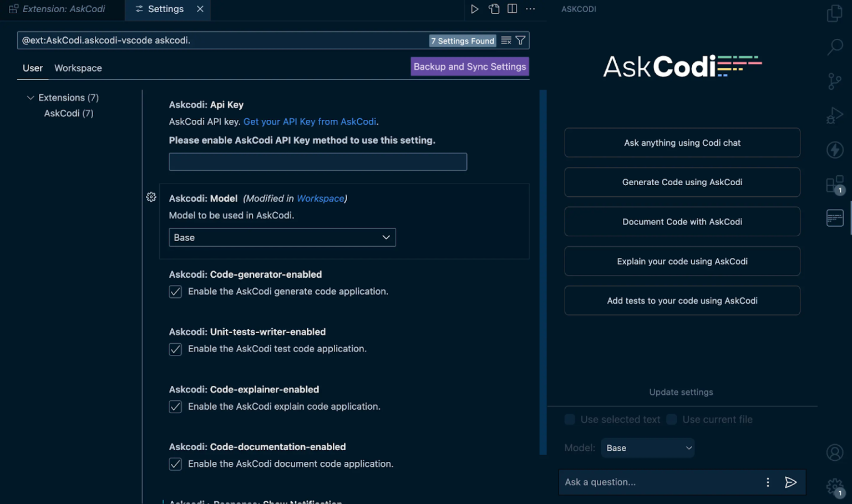Open the Extensions view with the badge

[835, 184]
